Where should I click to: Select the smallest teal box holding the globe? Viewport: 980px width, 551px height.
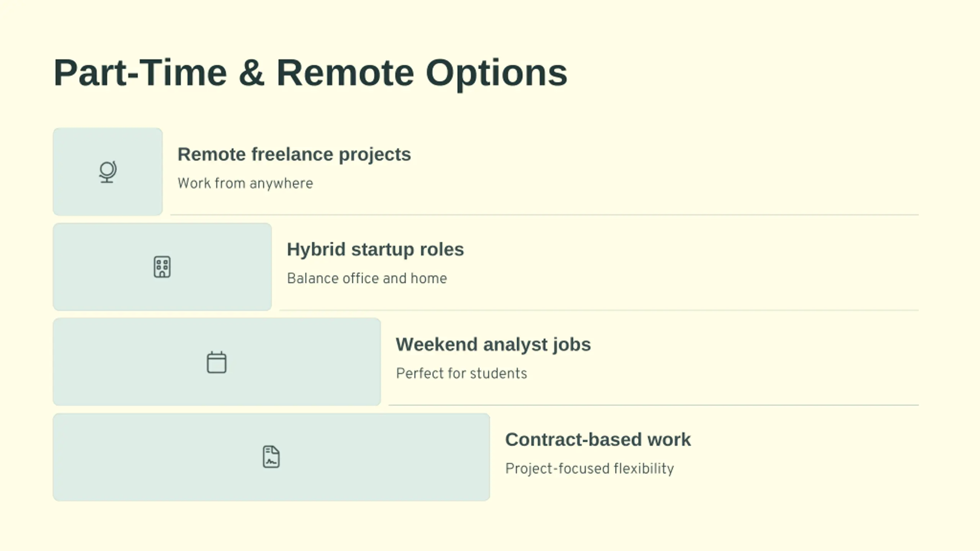(108, 172)
